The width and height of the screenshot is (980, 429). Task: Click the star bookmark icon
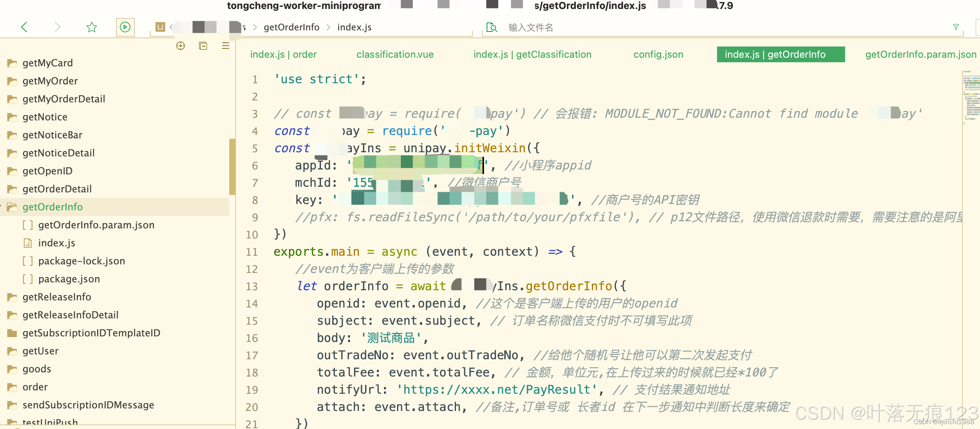(91, 27)
